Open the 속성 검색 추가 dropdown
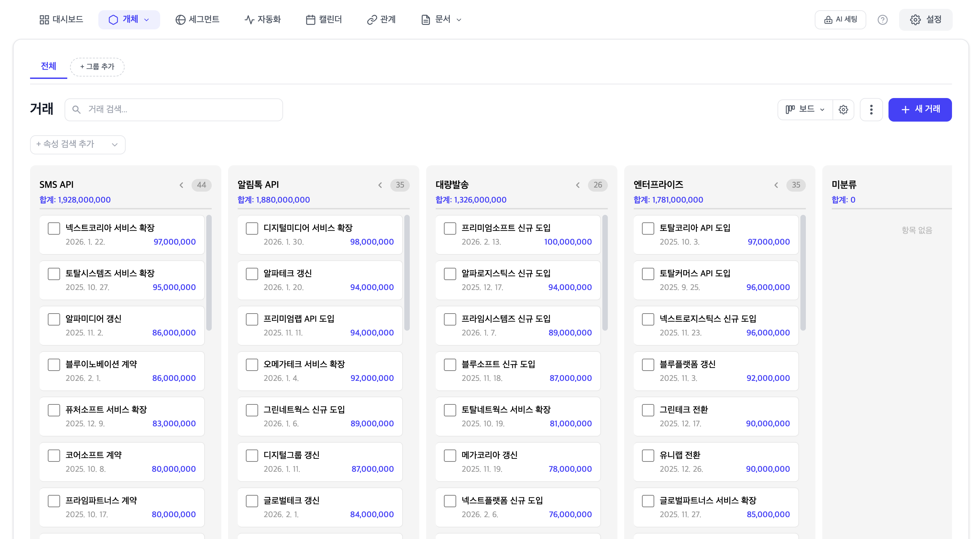This screenshot has width=980, height=539. [x=77, y=144]
